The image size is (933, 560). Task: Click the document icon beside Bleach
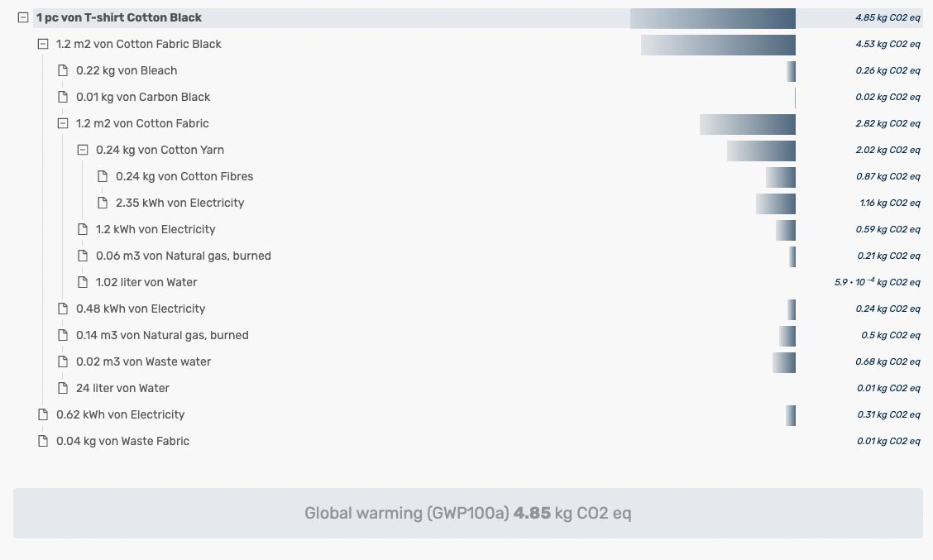(63, 70)
